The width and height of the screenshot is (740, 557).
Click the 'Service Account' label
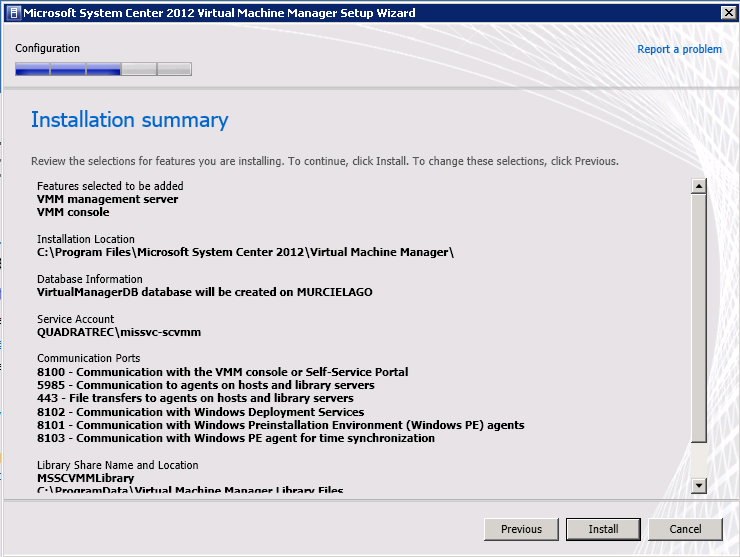point(76,319)
